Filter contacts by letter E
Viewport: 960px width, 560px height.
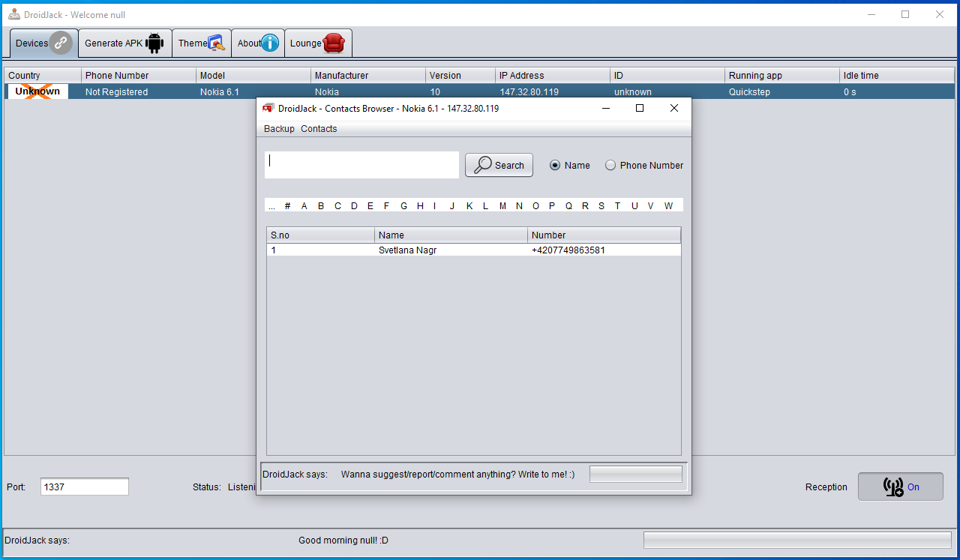(370, 205)
